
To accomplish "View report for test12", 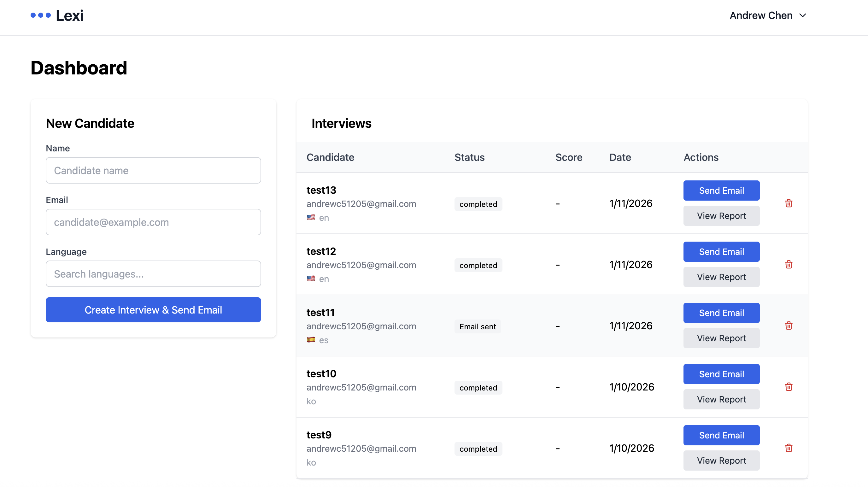I will (721, 277).
